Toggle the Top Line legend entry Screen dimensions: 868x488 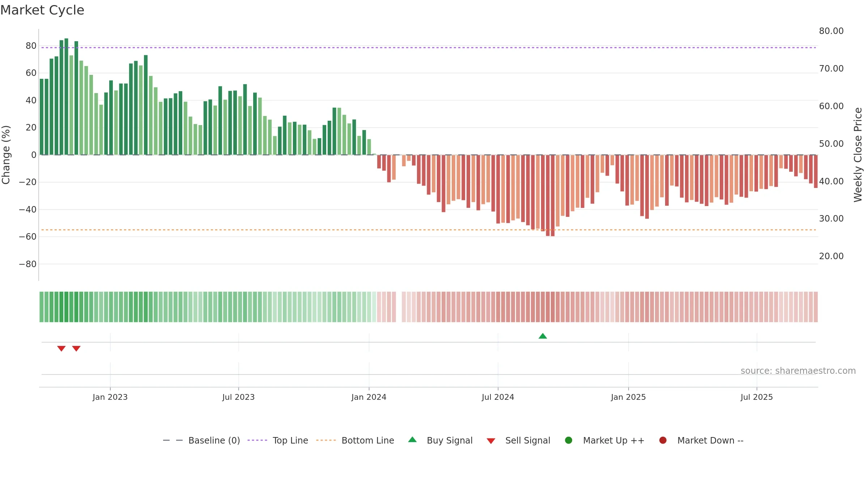click(278, 440)
